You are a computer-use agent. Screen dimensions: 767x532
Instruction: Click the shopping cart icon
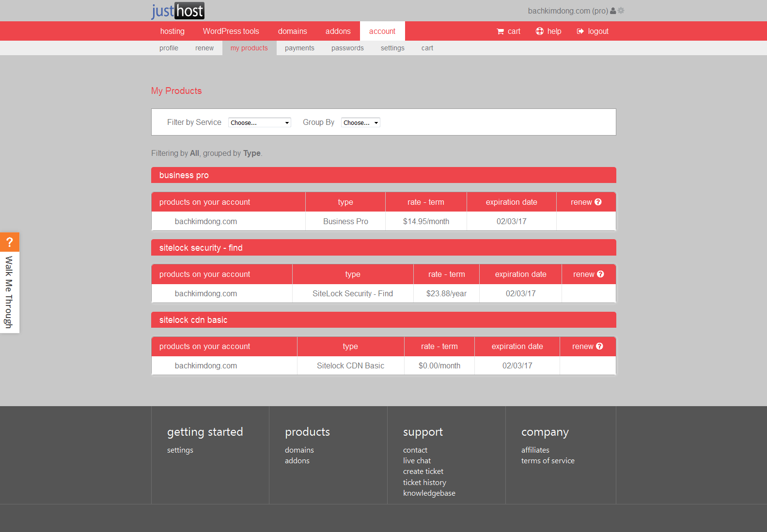pos(501,31)
